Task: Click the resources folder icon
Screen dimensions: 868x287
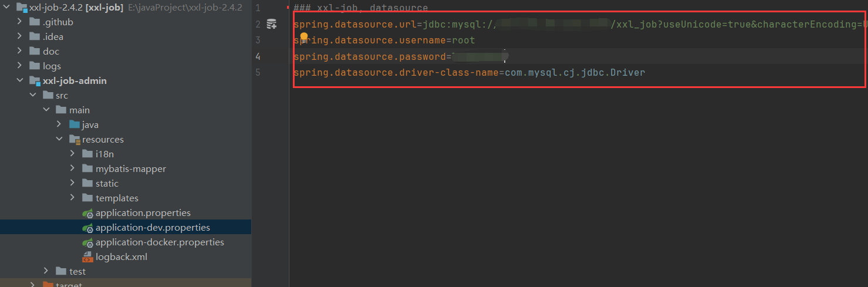Action: (x=75, y=139)
